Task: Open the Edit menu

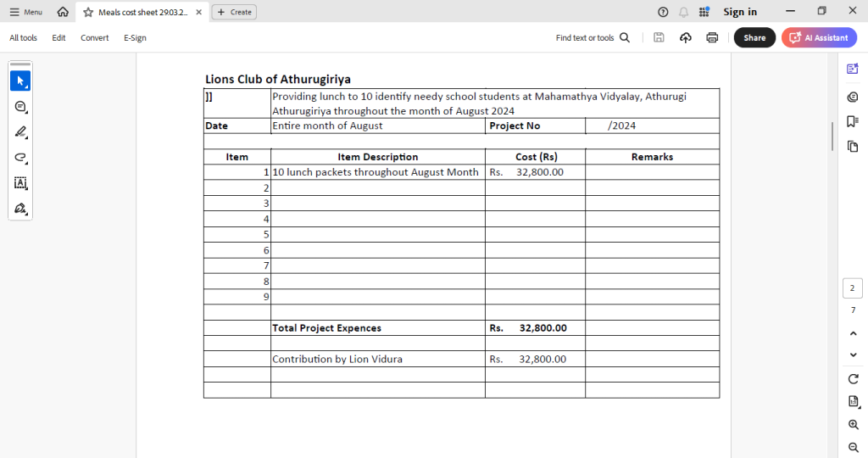Action: click(58, 37)
